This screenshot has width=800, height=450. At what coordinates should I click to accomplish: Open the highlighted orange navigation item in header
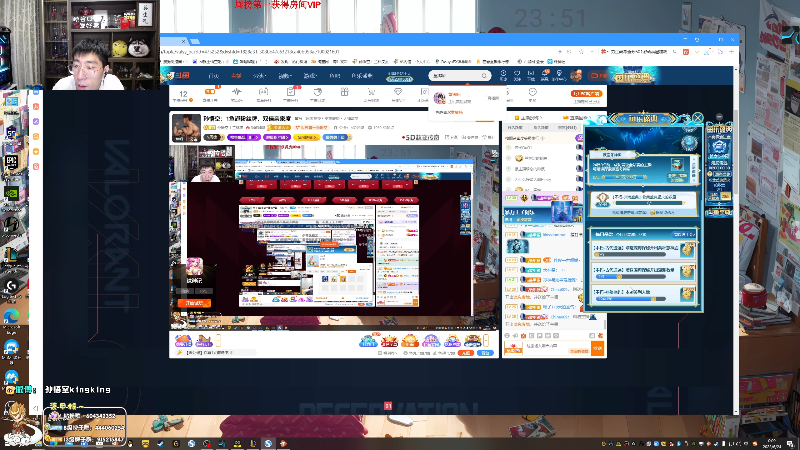coord(236,76)
